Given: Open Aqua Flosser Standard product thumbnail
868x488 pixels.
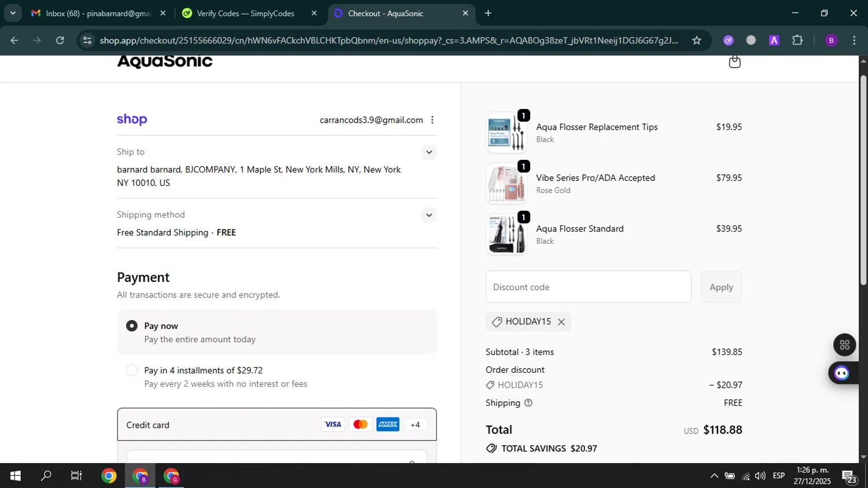Looking at the screenshot, I should pyautogui.click(x=506, y=234).
